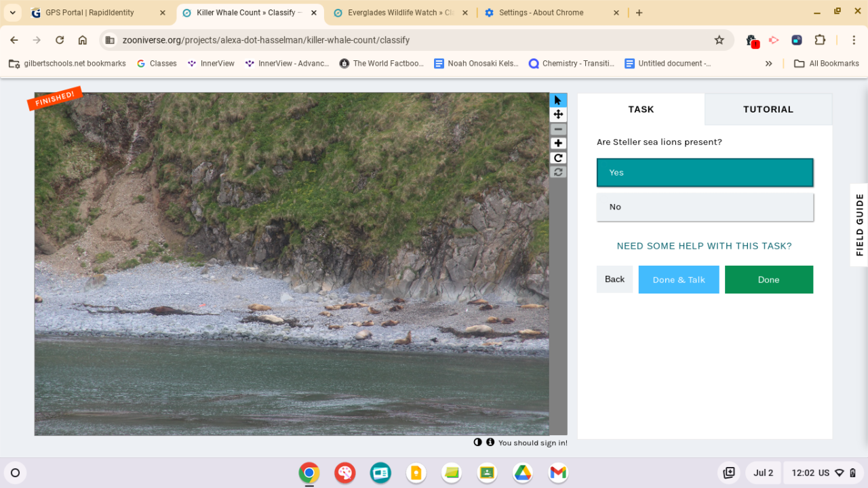Switch to the Tutorial tab
Viewport: 868px width, 488px height.
(768, 109)
